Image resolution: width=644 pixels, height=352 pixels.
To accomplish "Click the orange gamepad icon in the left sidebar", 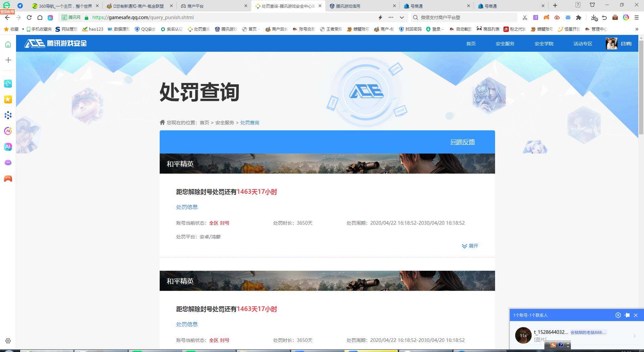I will coord(8,178).
